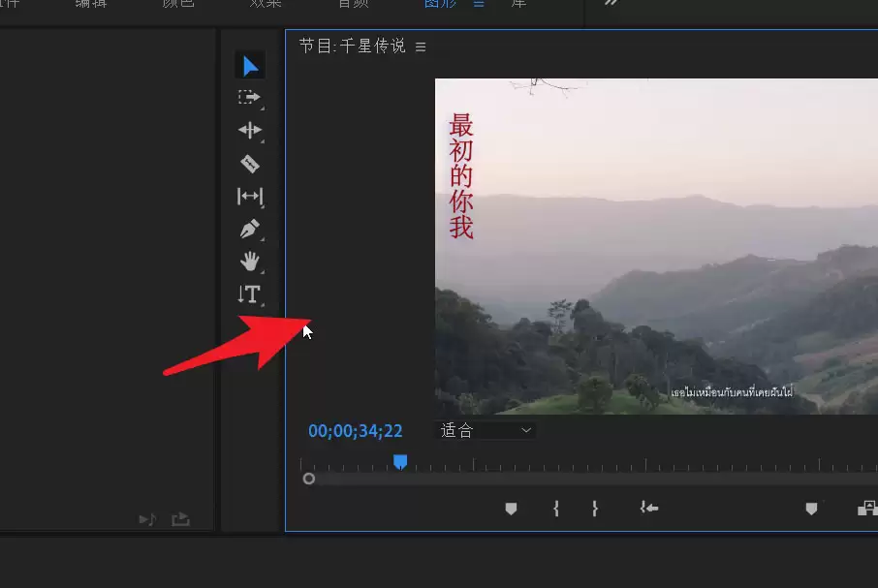This screenshot has height=588, width=878.
Task: Select the Selection arrow tool
Action: (x=250, y=66)
